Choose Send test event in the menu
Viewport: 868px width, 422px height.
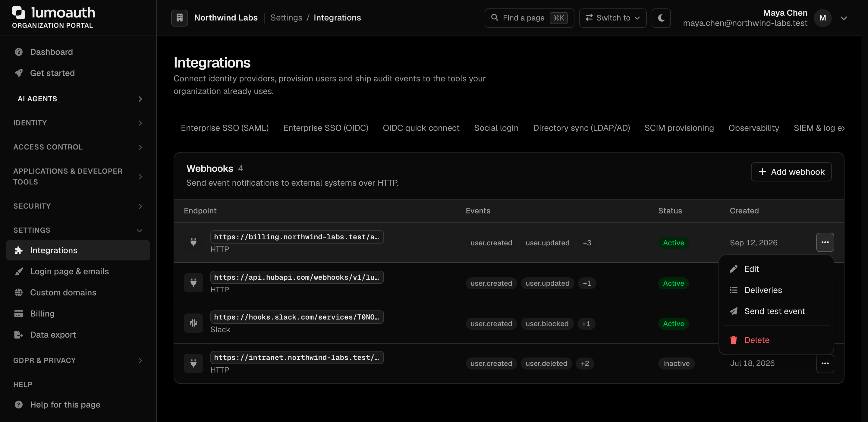(x=776, y=311)
